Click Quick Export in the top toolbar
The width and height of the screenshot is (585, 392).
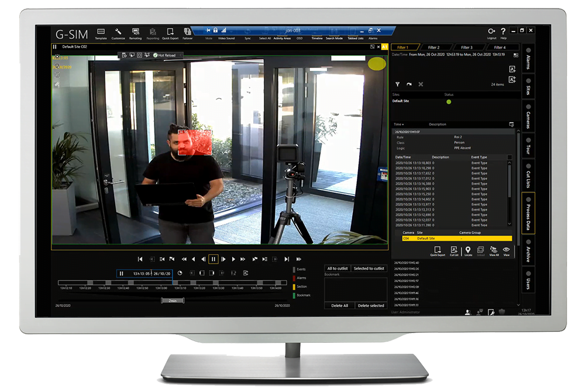tap(170, 33)
